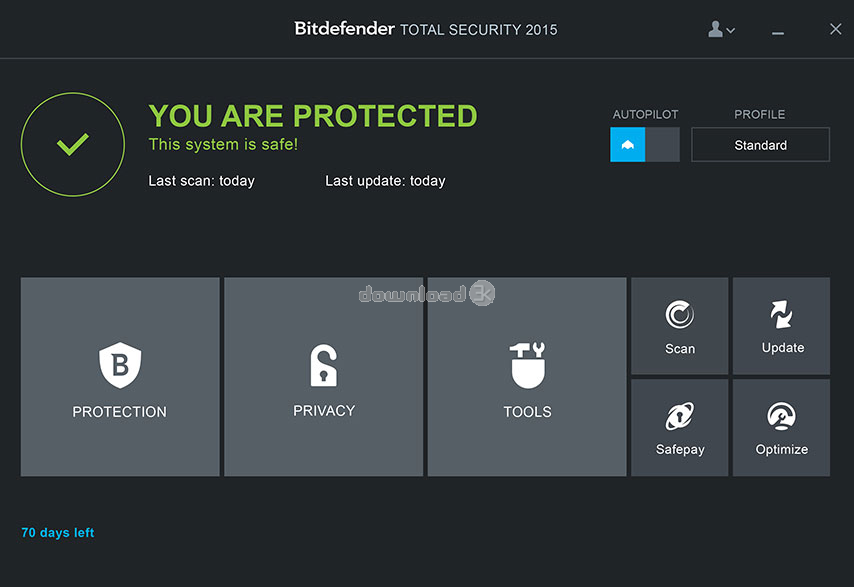Click the "Last update: today" text
This screenshot has height=587, width=854.
point(385,181)
